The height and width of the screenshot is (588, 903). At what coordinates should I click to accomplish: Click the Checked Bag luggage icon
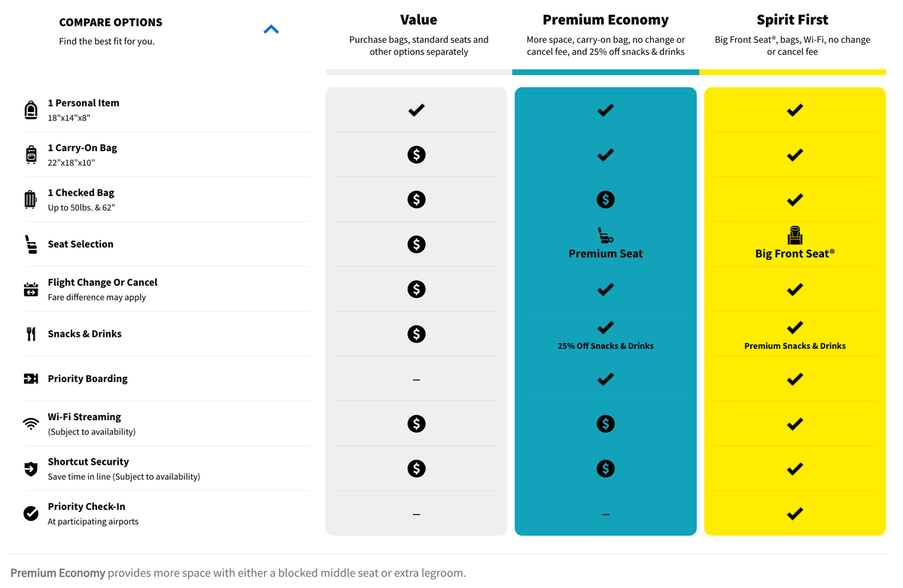coord(31,199)
